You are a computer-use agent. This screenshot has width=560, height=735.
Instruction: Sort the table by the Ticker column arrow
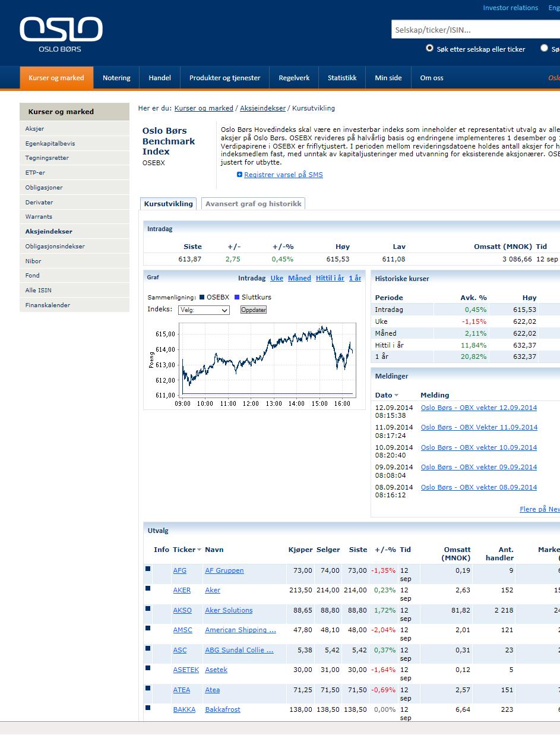[199, 550]
